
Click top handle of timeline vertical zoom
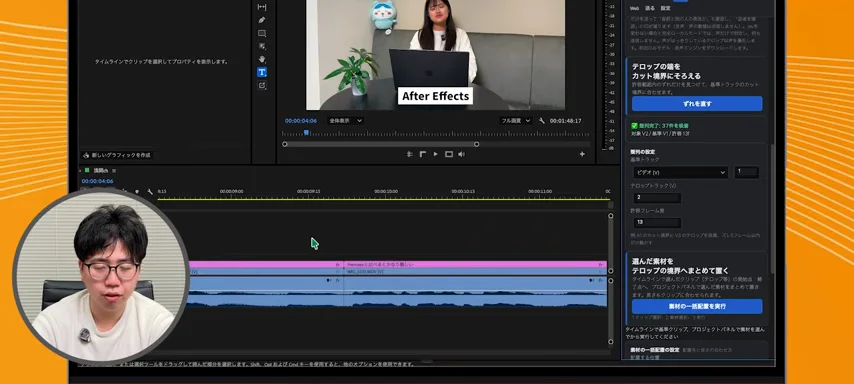611,216
